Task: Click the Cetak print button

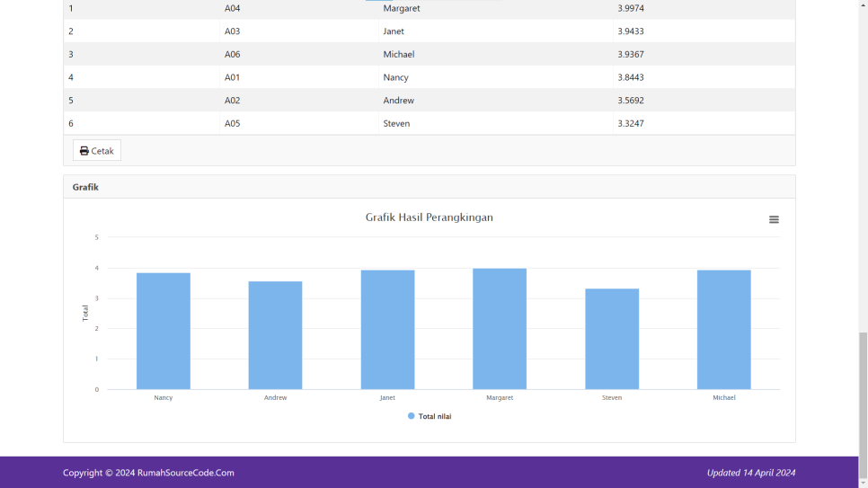Action: tap(97, 150)
